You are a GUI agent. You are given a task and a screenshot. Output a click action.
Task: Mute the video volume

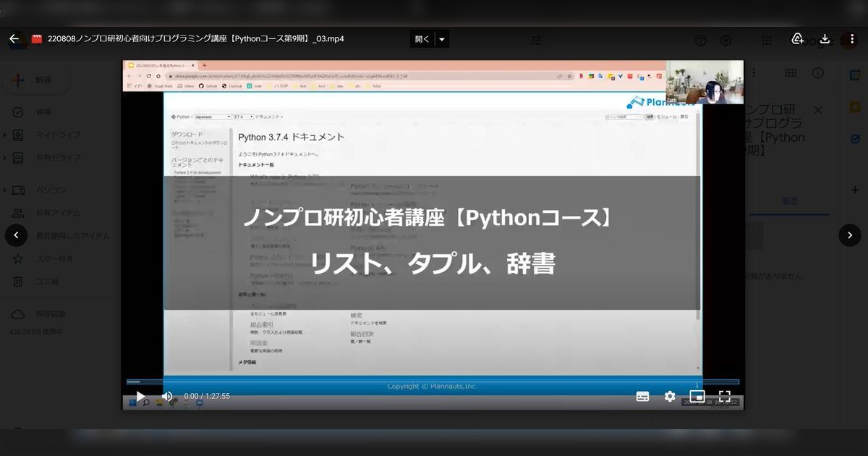pos(166,396)
